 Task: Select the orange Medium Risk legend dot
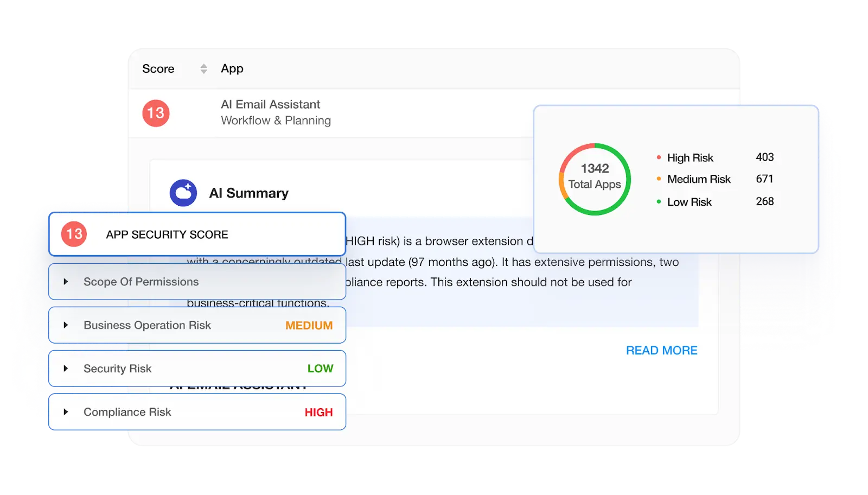pos(659,179)
